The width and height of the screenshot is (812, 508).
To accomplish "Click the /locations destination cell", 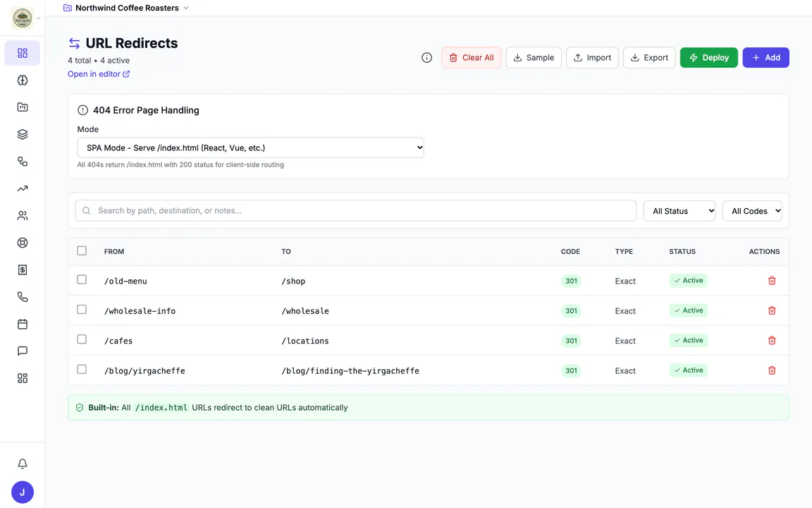I will pos(305,341).
